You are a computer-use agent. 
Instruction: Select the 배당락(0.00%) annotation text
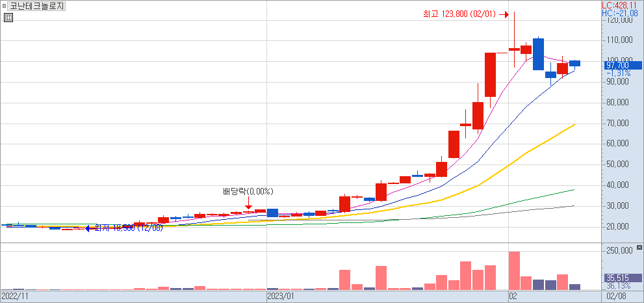tap(248, 191)
